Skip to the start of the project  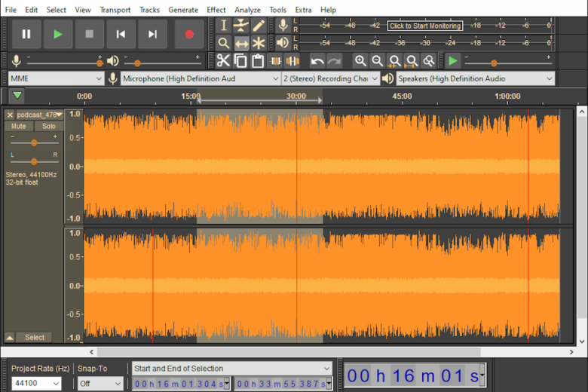[121, 34]
